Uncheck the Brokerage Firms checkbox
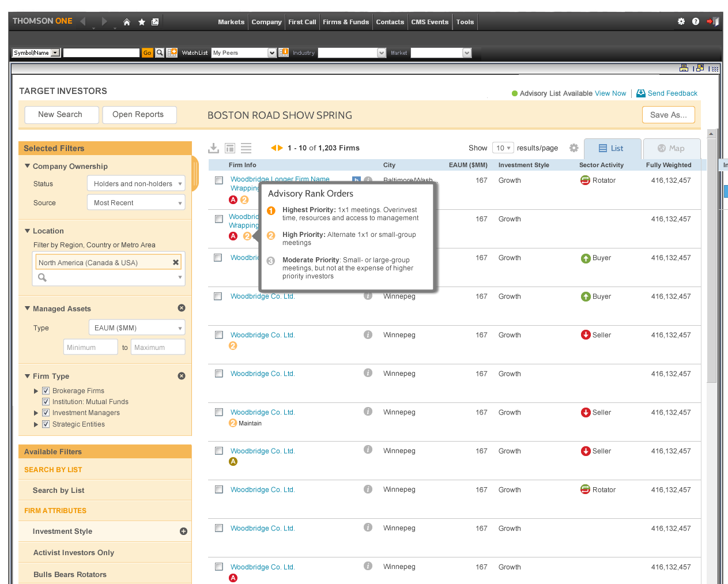 (46, 391)
